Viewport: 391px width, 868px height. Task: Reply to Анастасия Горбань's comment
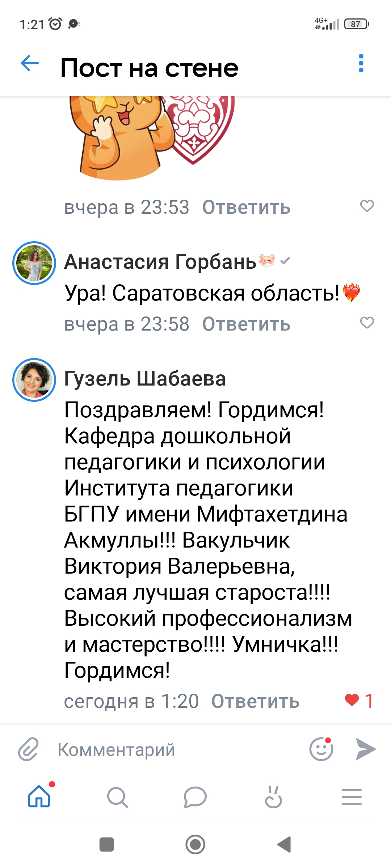246,324
